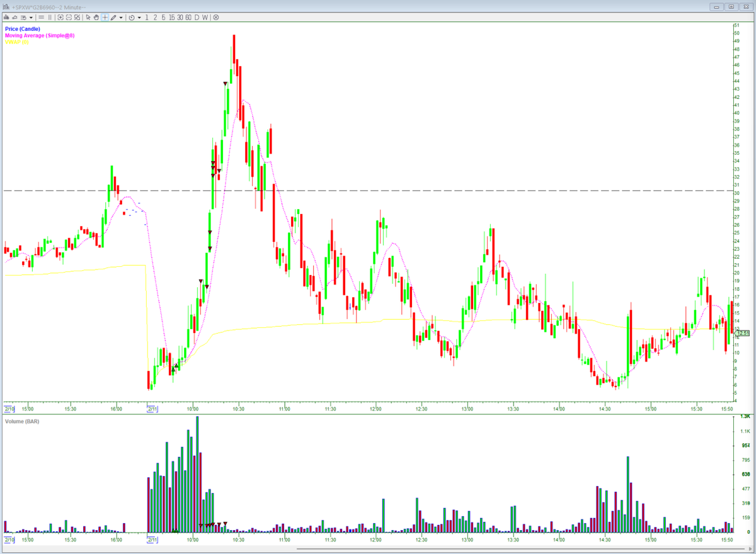This screenshot has width=756, height=554.
Task: Click the Price (Candle) legend label
Action: click(23, 30)
